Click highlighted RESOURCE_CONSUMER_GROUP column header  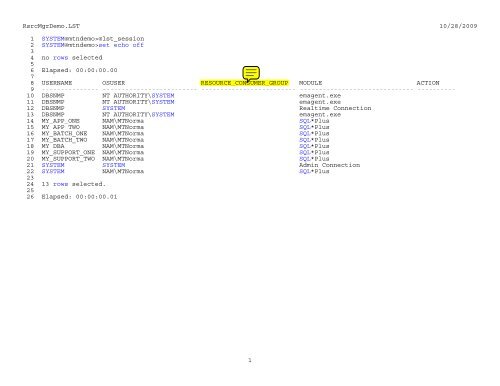(x=244, y=83)
